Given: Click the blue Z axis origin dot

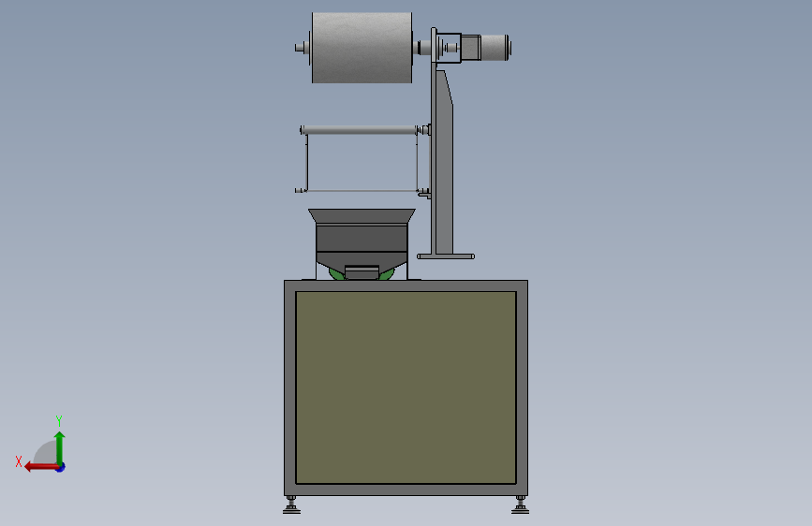Looking at the screenshot, I should (x=61, y=467).
